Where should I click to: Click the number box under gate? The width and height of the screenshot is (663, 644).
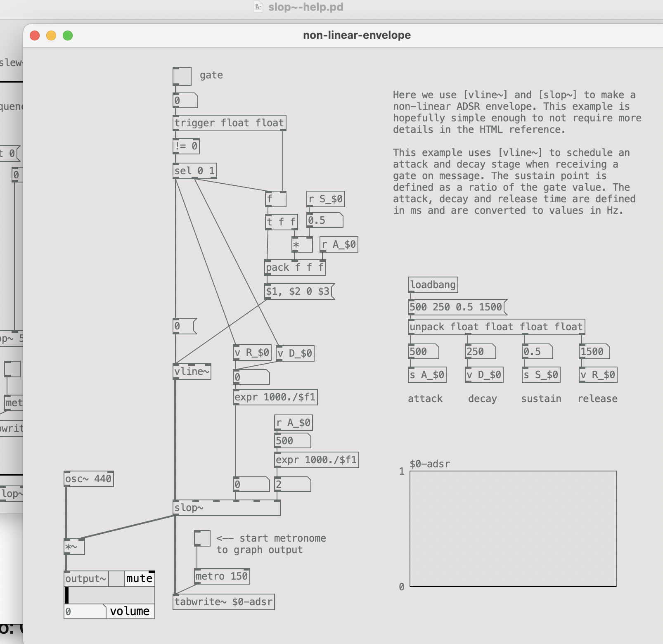185,100
